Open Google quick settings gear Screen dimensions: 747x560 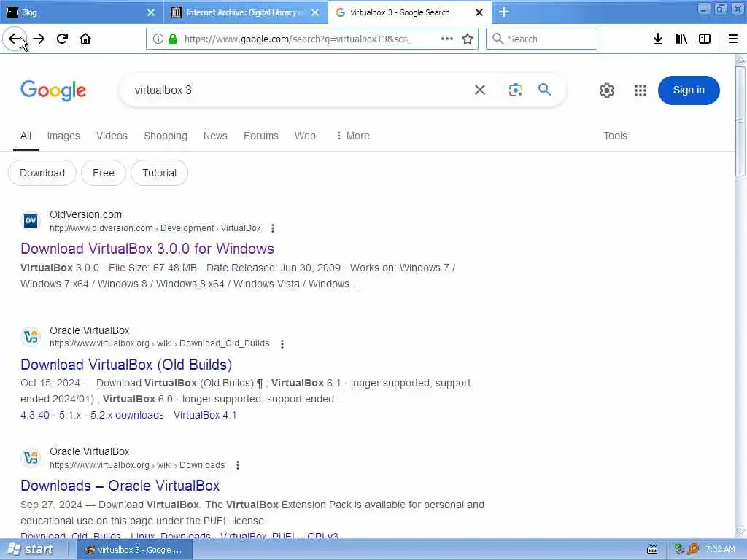(x=606, y=90)
